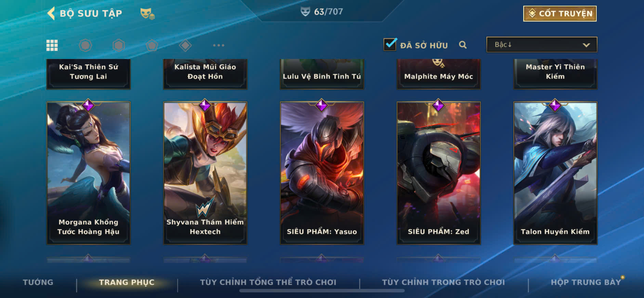Open the three-dots more filters icon
Viewport: 644px width, 298px height.
219,45
